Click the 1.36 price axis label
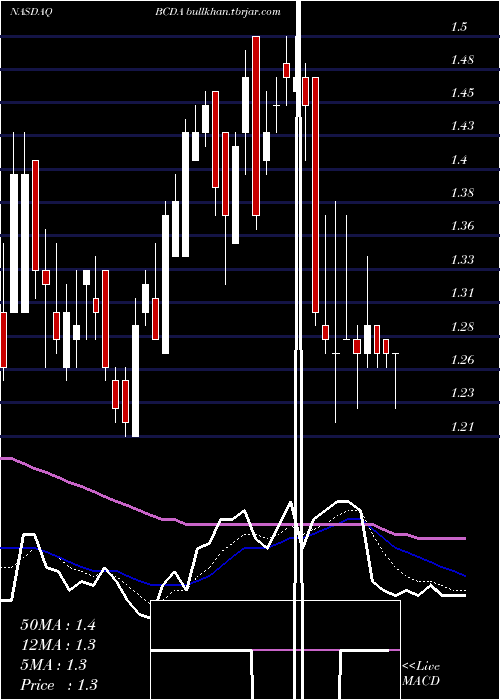The width and height of the screenshot is (500, 700). [462, 226]
